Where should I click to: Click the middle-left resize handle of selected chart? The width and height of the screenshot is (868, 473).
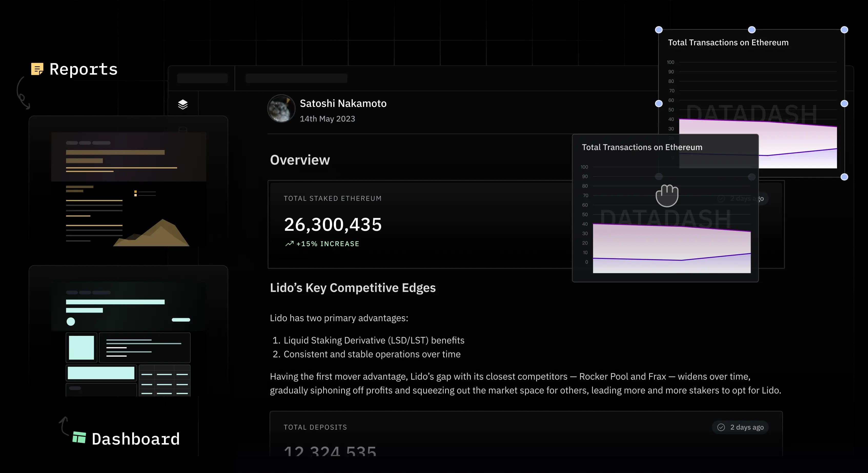click(659, 104)
